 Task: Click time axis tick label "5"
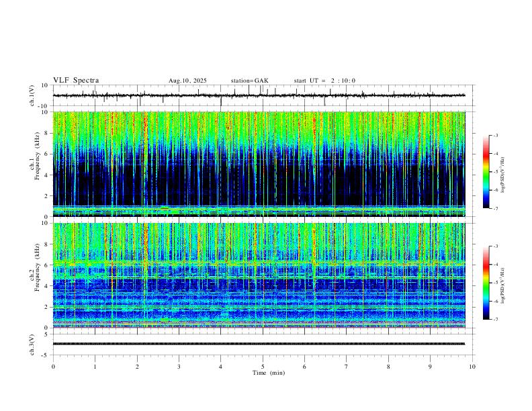click(x=263, y=367)
